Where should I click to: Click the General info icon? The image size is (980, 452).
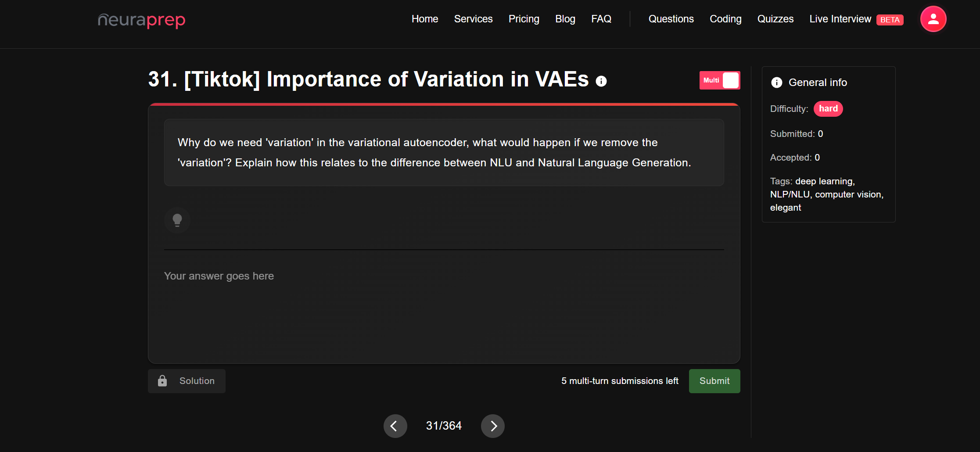pos(776,83)
